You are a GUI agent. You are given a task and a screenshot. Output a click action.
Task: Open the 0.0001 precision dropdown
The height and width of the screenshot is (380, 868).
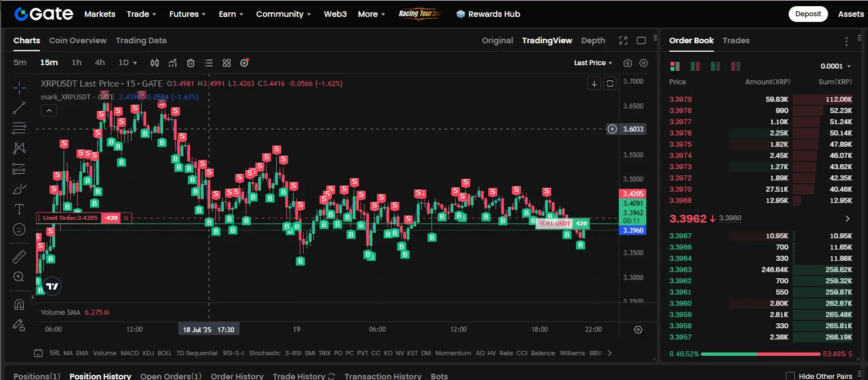pyautogui.click(x=835, y=66)
